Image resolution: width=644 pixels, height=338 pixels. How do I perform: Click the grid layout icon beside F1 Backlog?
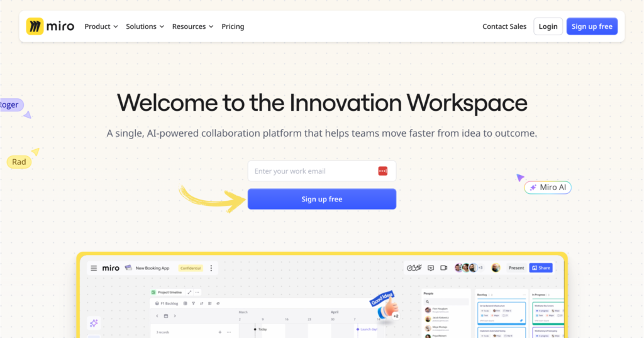tap(186, 303)
